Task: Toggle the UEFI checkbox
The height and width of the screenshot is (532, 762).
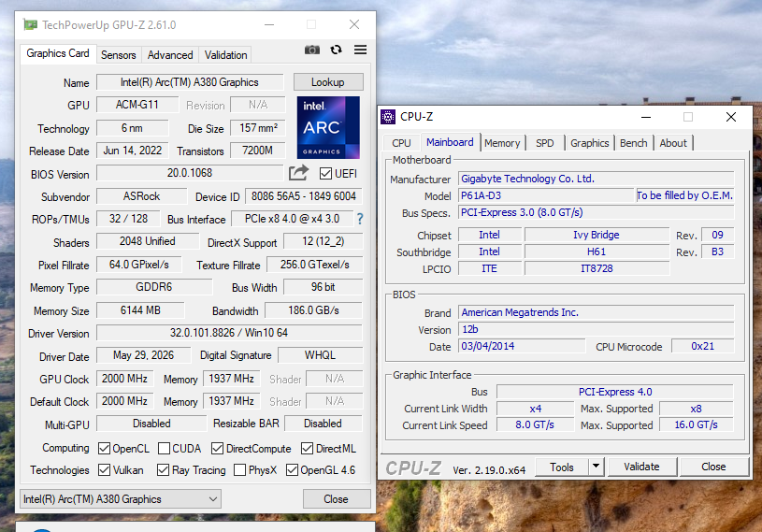Action: [325, 174]
